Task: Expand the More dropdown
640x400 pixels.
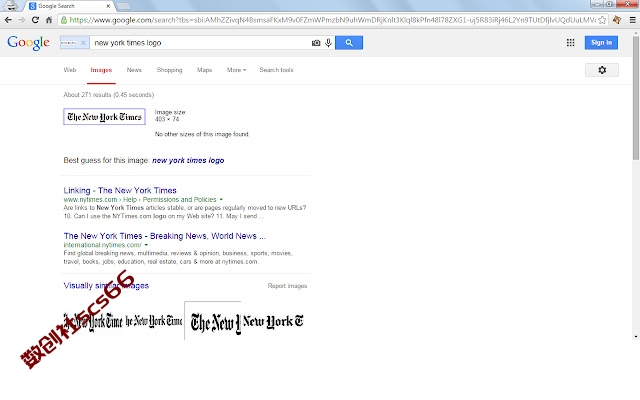Action: (x=236, y=70)
